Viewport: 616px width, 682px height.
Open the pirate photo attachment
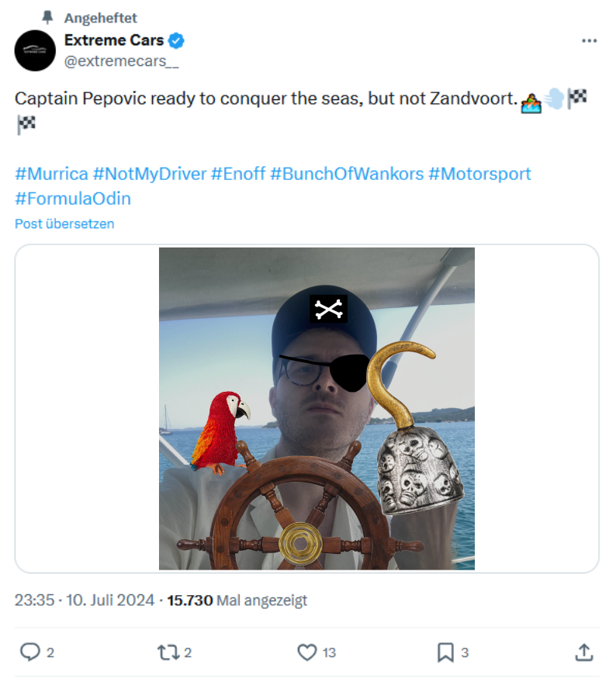[x=317, y=409]
